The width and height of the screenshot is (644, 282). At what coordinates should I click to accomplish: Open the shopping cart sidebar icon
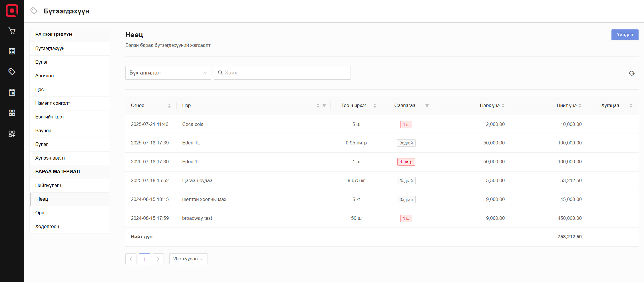coord(12,31)
